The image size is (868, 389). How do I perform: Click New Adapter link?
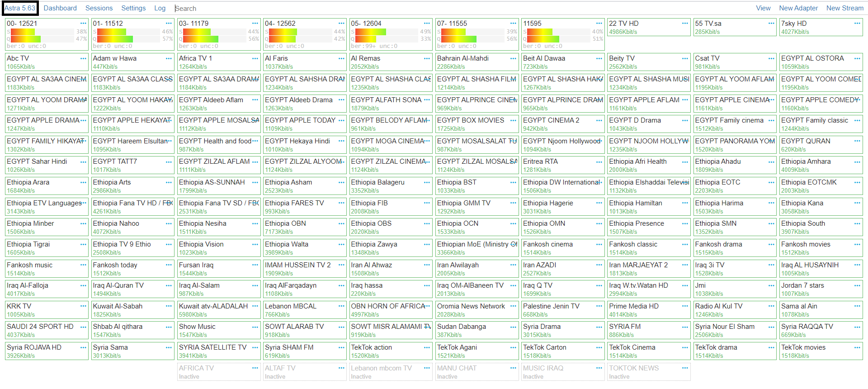pyautogui.click(x=798, y=8)
